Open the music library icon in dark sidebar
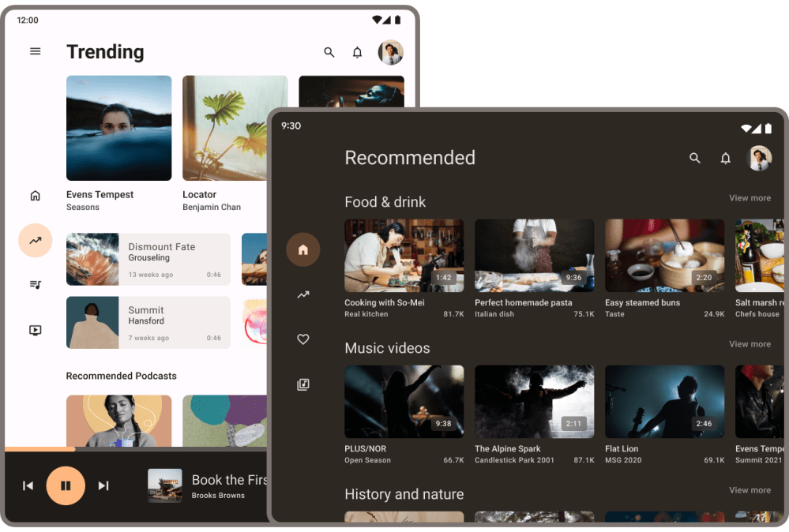Screen dimensions: 789x532 coord(302,384)
